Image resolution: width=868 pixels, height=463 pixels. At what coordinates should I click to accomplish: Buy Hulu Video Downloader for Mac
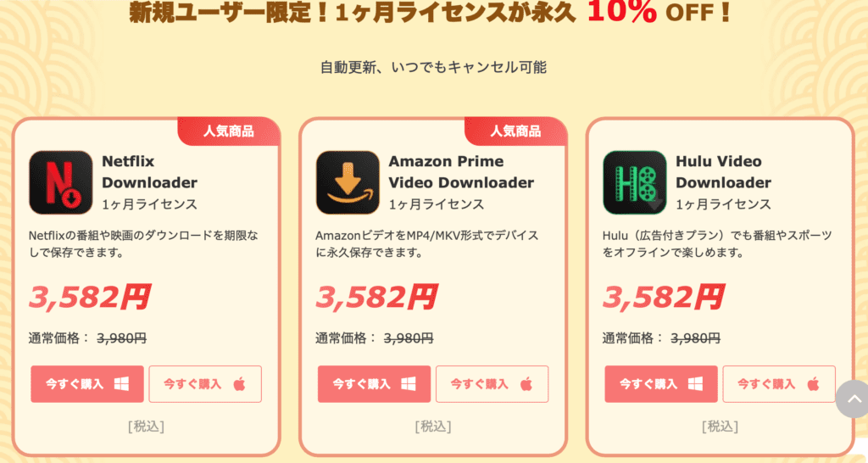(x=778, y=384)
